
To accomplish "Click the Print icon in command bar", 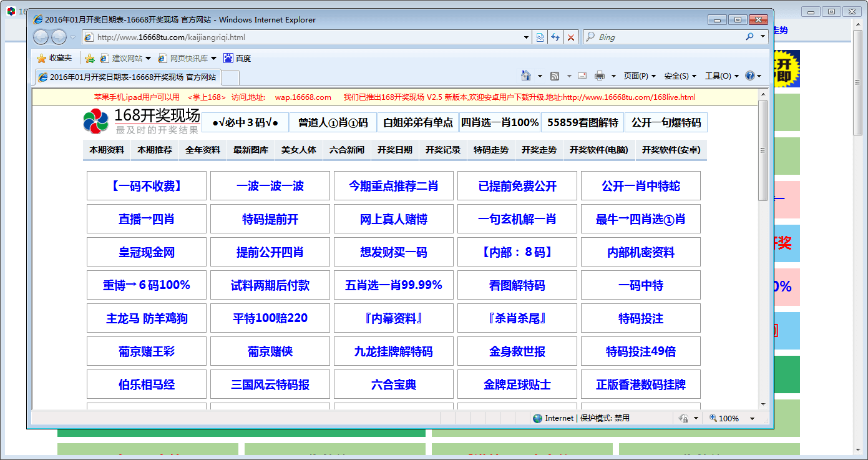I will 600,76.
